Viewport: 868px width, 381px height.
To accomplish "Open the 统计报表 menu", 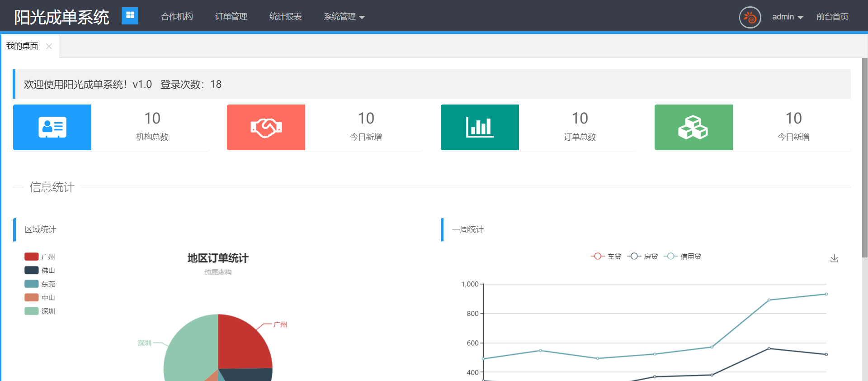I will (285, 17).
